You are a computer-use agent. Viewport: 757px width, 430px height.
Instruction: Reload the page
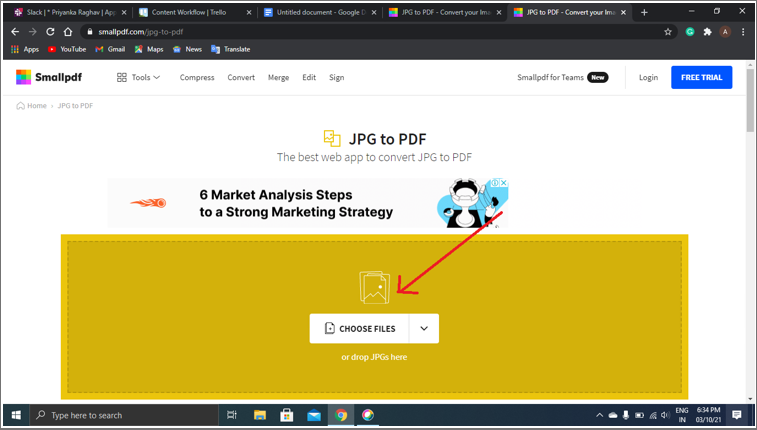click(50, 32)
